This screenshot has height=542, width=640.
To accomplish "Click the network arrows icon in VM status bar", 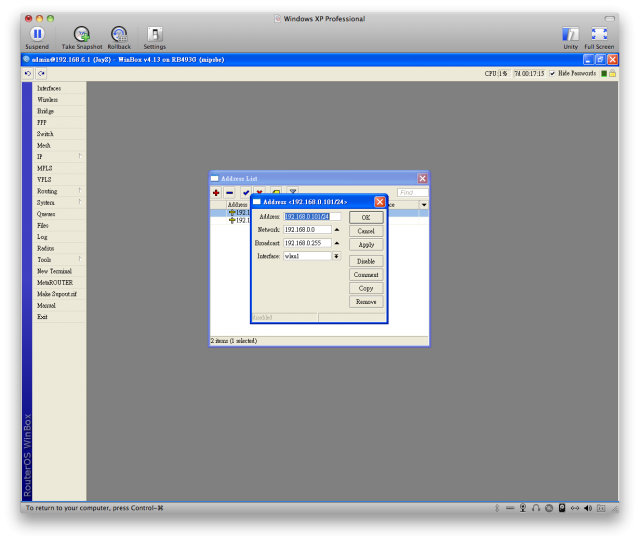I will [575, 508].
